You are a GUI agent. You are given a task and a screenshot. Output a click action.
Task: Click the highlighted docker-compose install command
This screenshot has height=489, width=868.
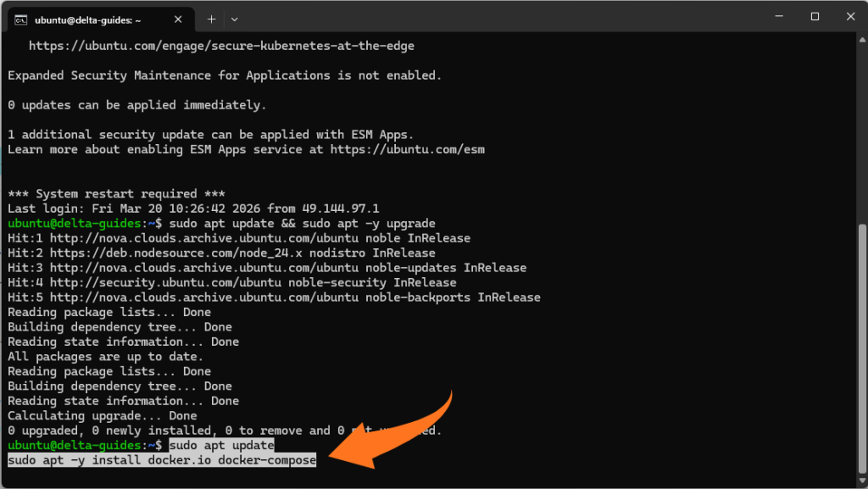(x=160, y=460)
